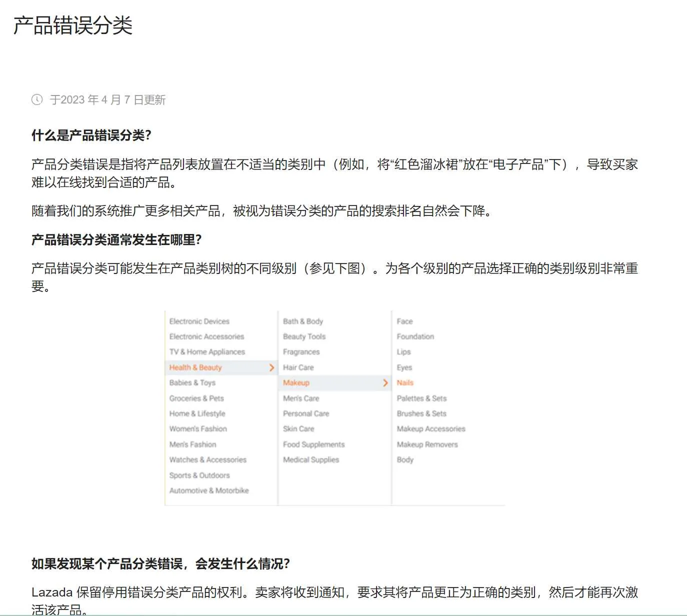
Task: Select Women's Fashion from the tree
Action: point(197,428)
